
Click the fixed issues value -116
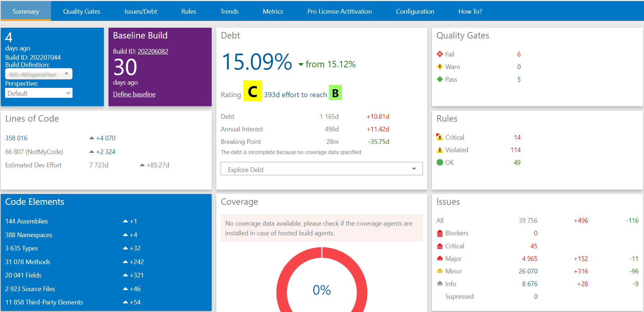632,220
